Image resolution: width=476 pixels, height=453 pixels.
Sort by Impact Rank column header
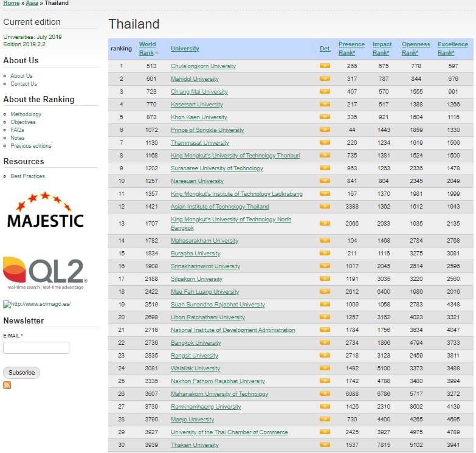coord(382,49)
